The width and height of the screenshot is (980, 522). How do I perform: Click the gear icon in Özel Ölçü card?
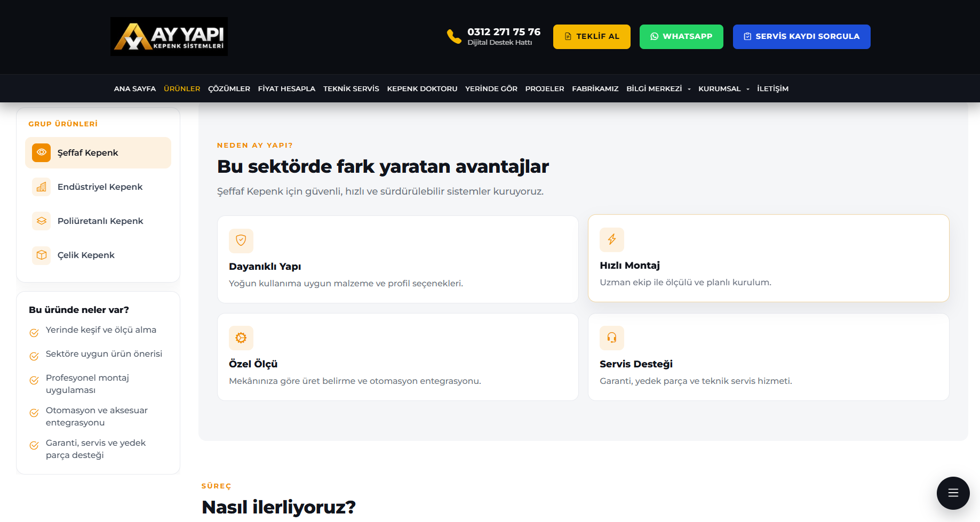(x=241, y=338)
